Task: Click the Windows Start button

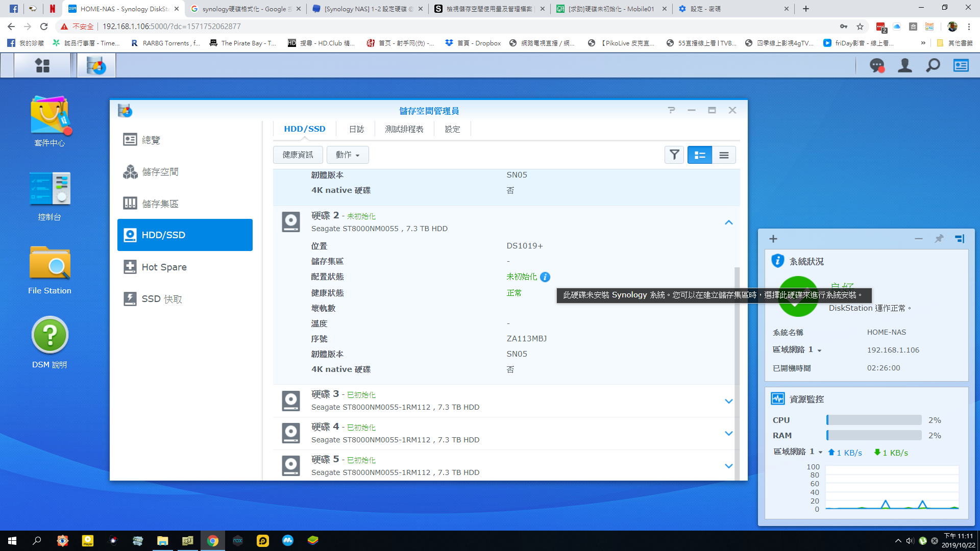Action: coord(12,541)
